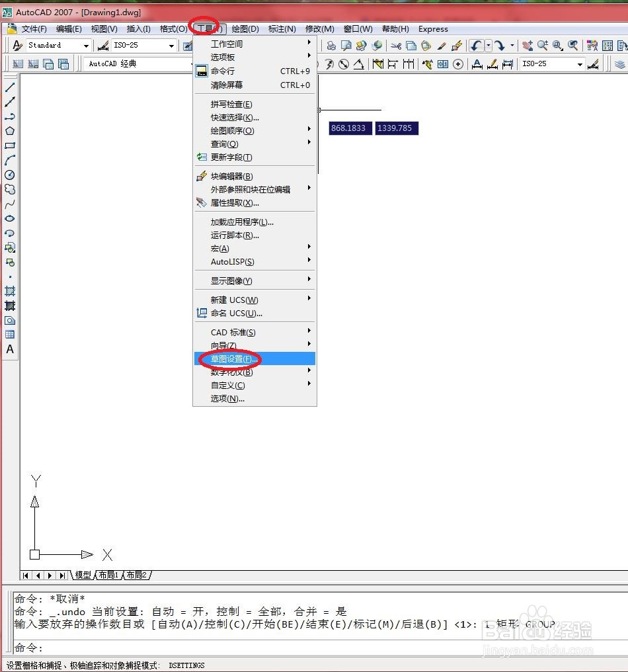Click the Undo arrow icon

tap(477, 46)
